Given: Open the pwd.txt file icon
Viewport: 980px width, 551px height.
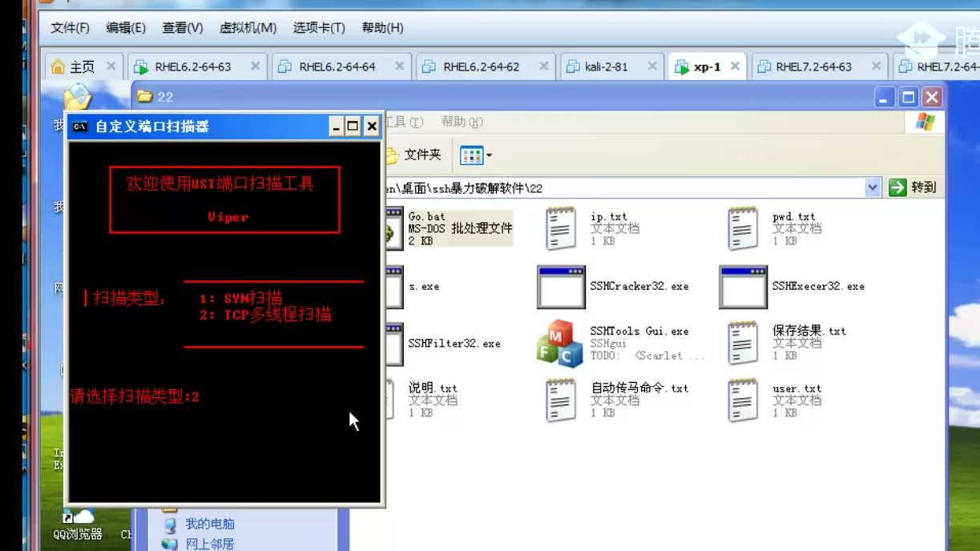Looking at the screenshot, I should pos(742,228).
